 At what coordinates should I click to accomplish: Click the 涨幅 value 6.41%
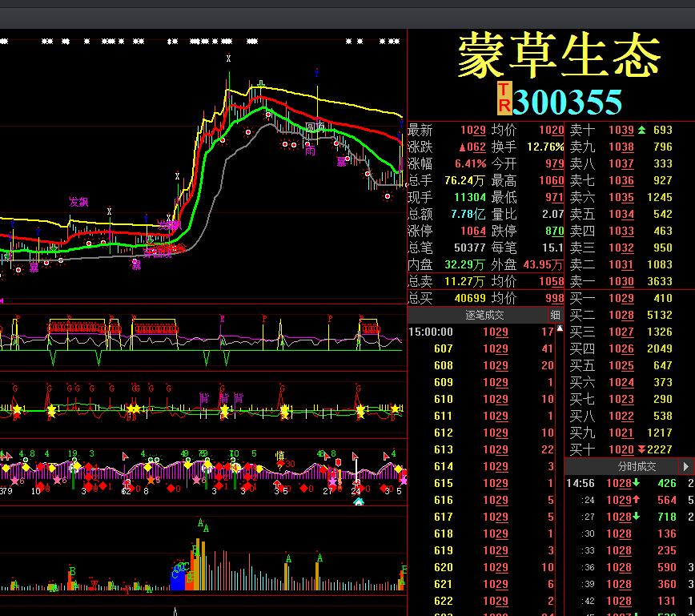(x=470, y=163)
